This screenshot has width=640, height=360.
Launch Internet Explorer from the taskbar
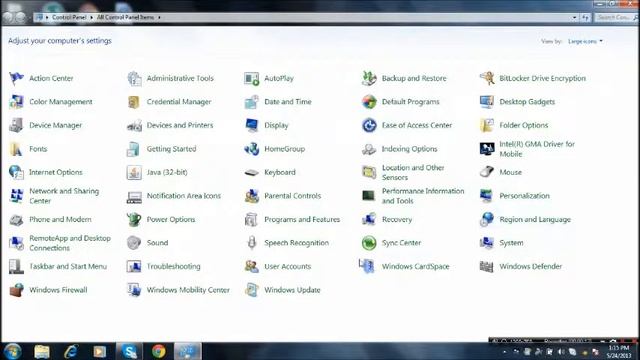[71, 351]
